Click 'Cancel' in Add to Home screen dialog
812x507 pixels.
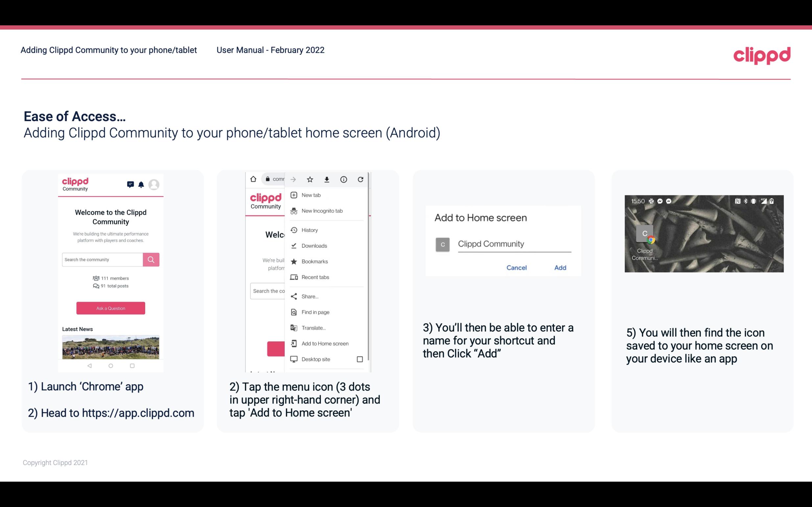tap(517, 267)
